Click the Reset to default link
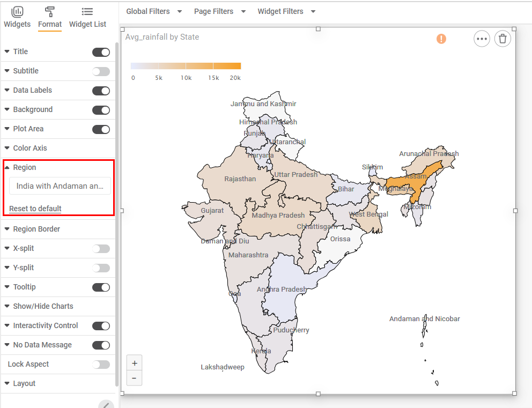This screenshot has height=408, width=532. pos(36,208)
